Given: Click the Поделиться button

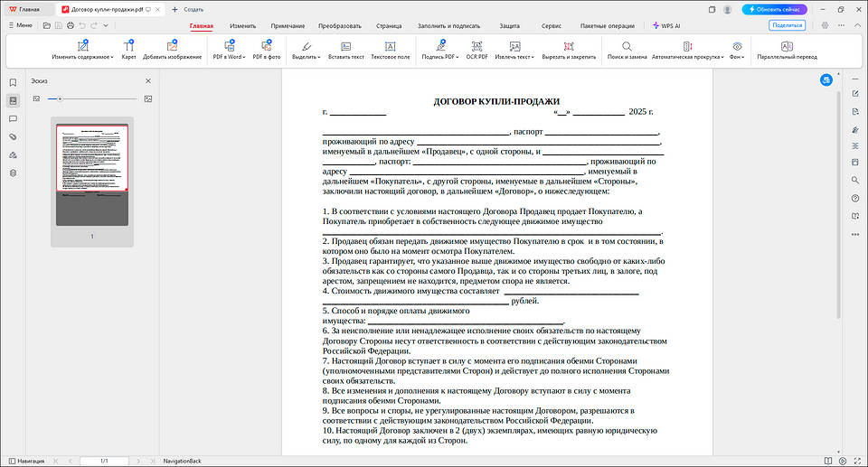Looking at the screenshot, I should click(788, 25).
